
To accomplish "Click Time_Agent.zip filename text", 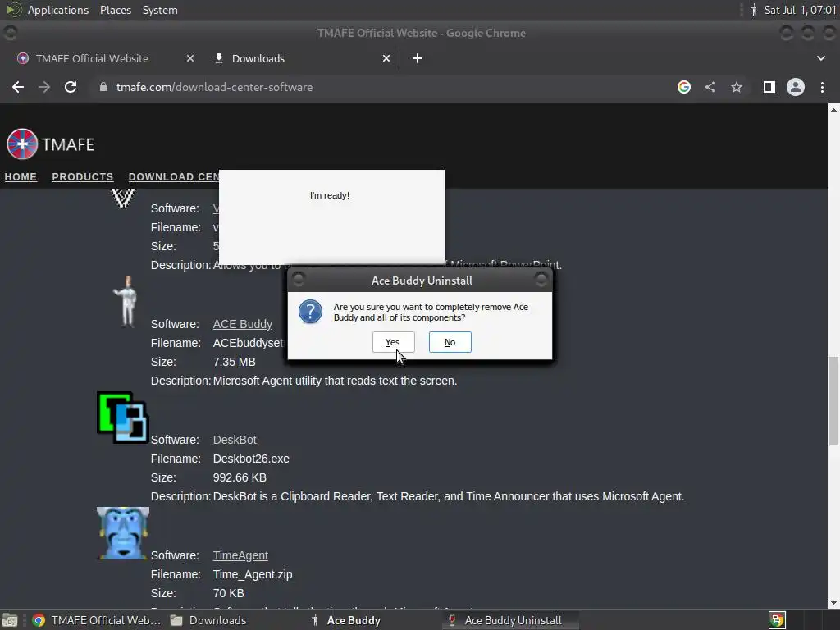I will pyautogui.click(x=253, y=574).
